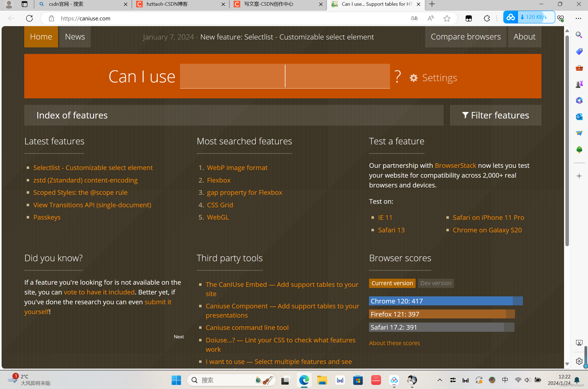Click the browser refresh icon

click(x=29, y=18)
